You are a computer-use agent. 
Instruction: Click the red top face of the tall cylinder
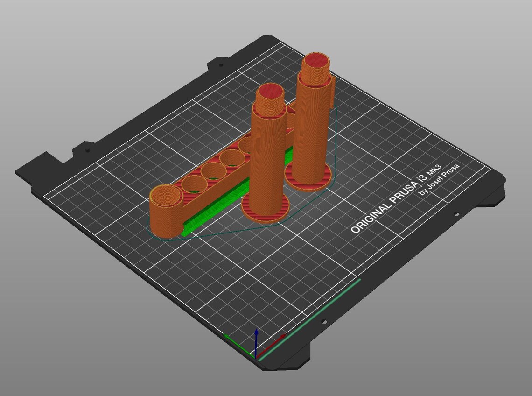(x=316, y=61)
